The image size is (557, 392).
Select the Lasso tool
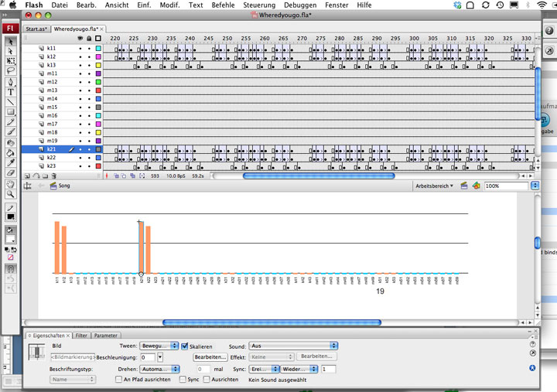pos(11,70)
